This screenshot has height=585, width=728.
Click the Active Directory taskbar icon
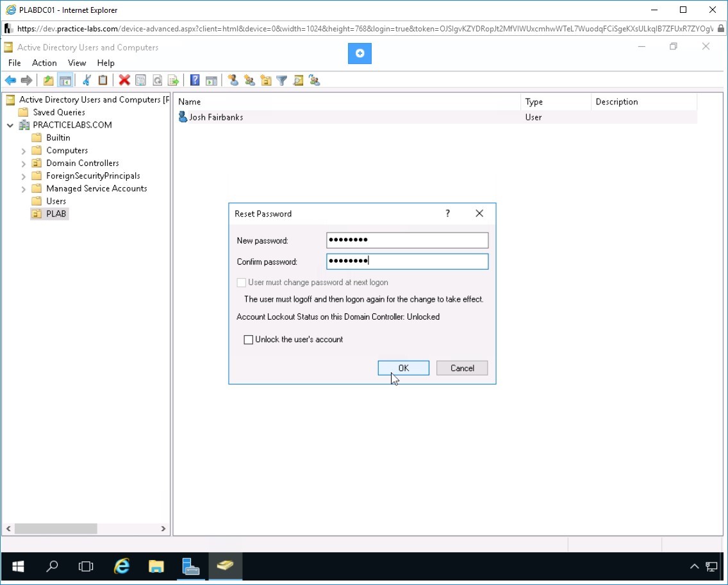point(225,566)
